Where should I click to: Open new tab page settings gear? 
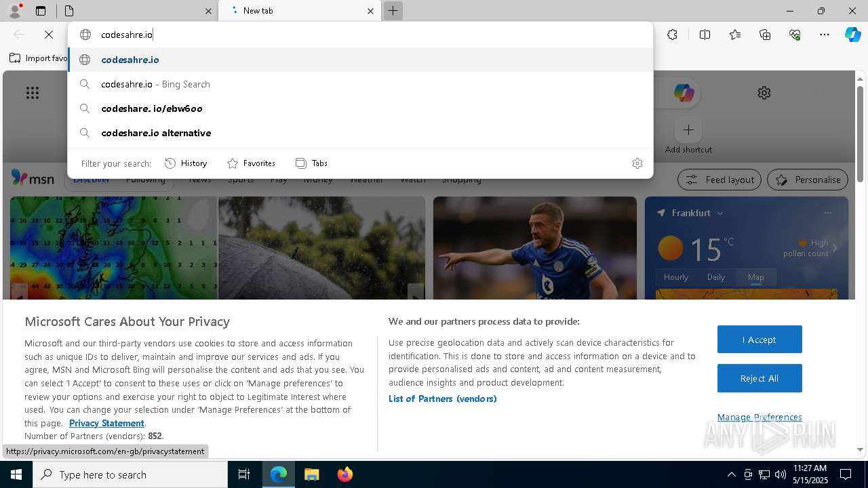764,93
